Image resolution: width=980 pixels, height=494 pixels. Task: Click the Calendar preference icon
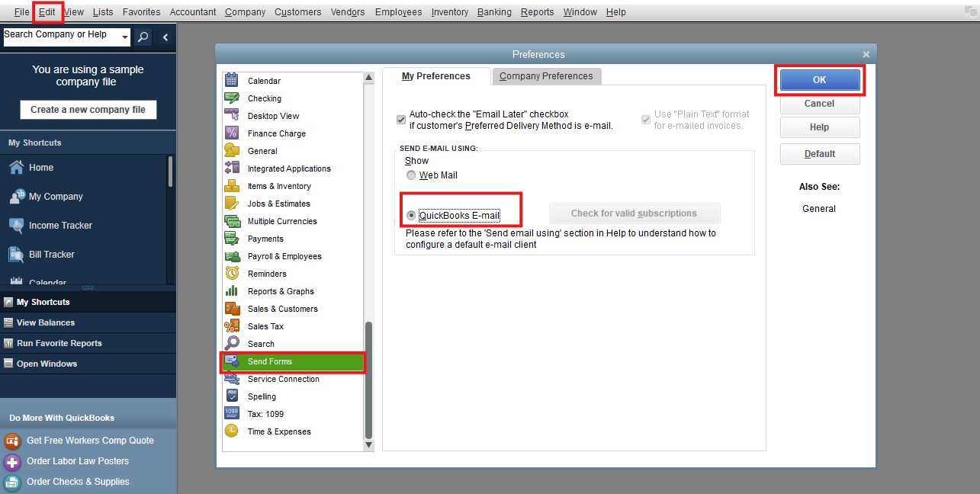(x=233, y=80)
